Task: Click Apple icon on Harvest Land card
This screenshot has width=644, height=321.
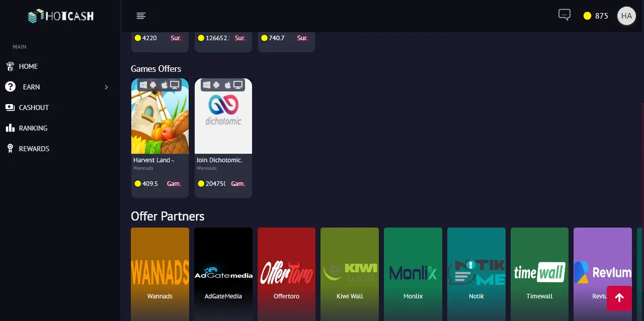Action: tap(164, 85)
